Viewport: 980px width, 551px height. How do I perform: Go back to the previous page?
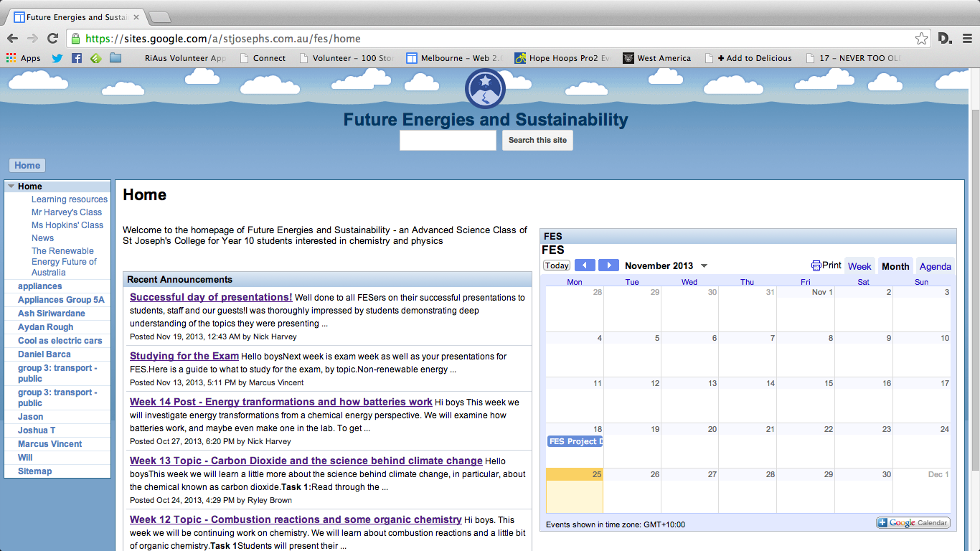tap(13, 39)
